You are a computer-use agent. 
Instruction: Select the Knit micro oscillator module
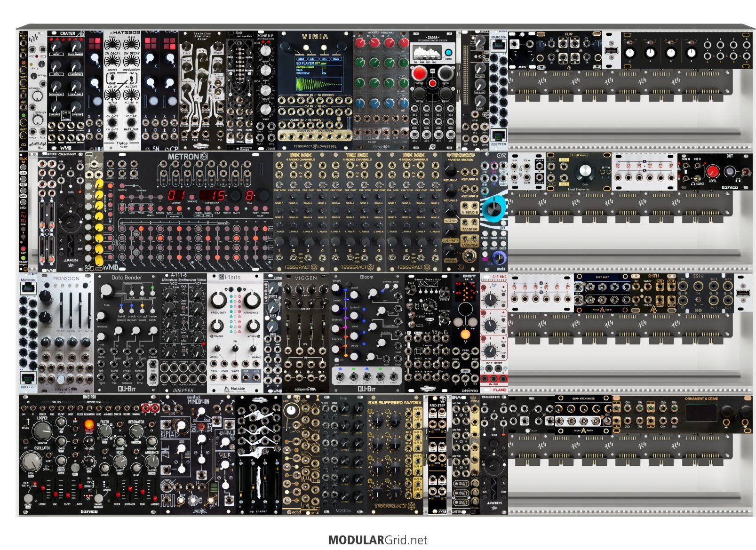click(240, 91)
